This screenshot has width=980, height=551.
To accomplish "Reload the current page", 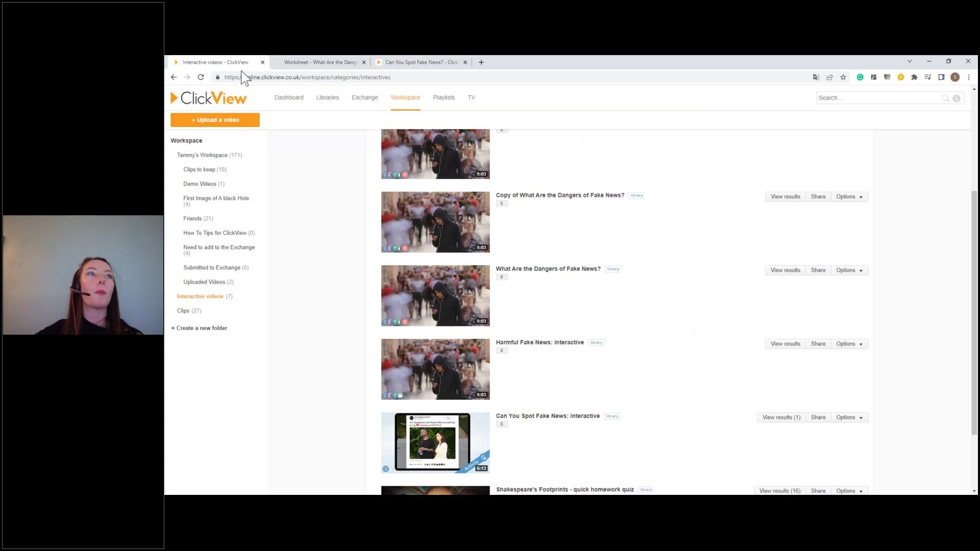I will pyautogui.click(x=201, y=77).
